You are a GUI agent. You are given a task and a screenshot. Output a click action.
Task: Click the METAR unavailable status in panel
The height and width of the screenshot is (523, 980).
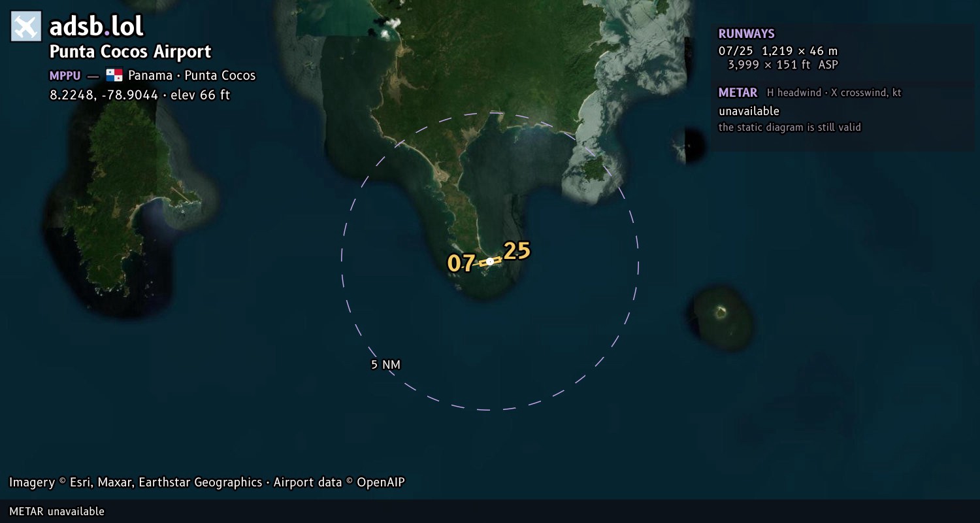pos(749,111)
